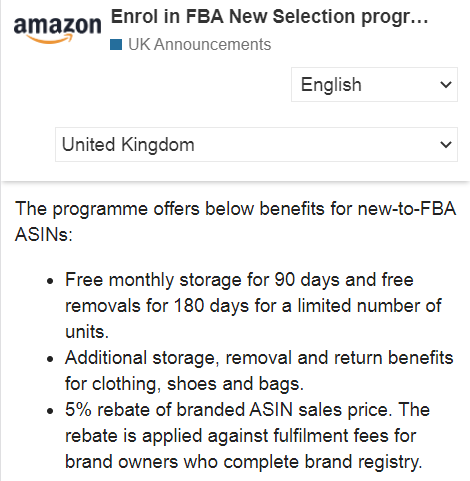Click the Additional storage, removal bullet text

[x=259, y=370]
